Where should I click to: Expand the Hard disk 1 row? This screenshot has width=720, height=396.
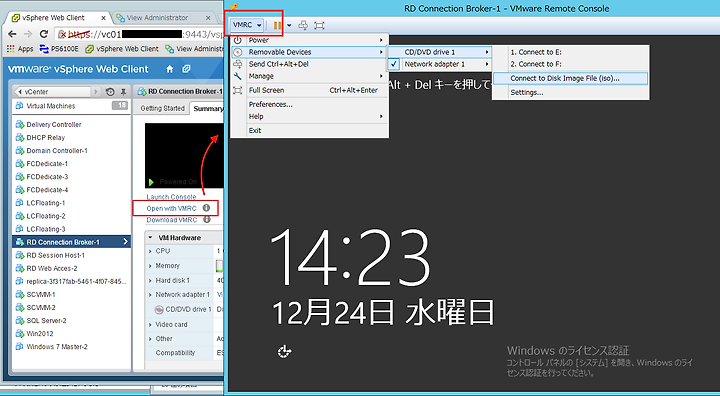point(150,280)
